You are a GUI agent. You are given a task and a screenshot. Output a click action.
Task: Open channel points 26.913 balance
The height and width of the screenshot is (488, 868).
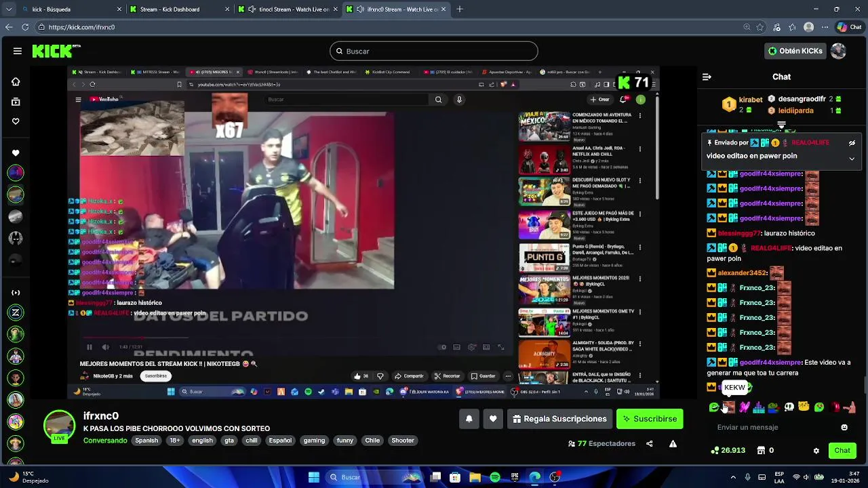point(728,451)
